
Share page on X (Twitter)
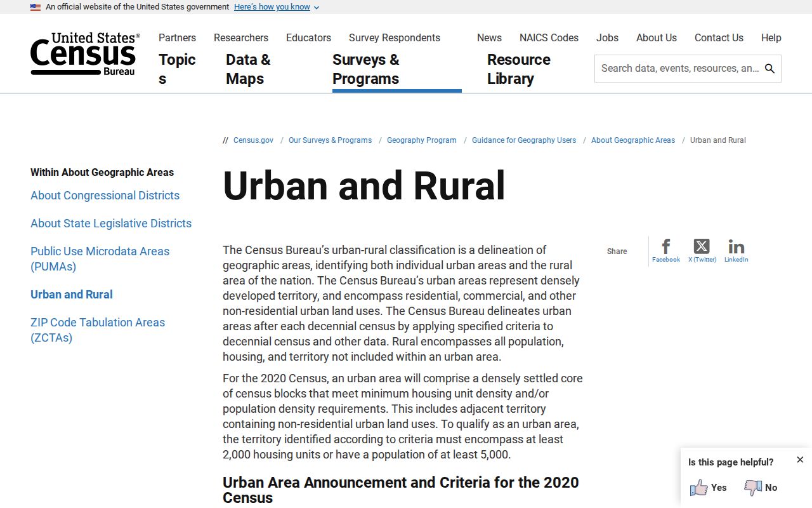pyautogui.click(x=702, y=250)
